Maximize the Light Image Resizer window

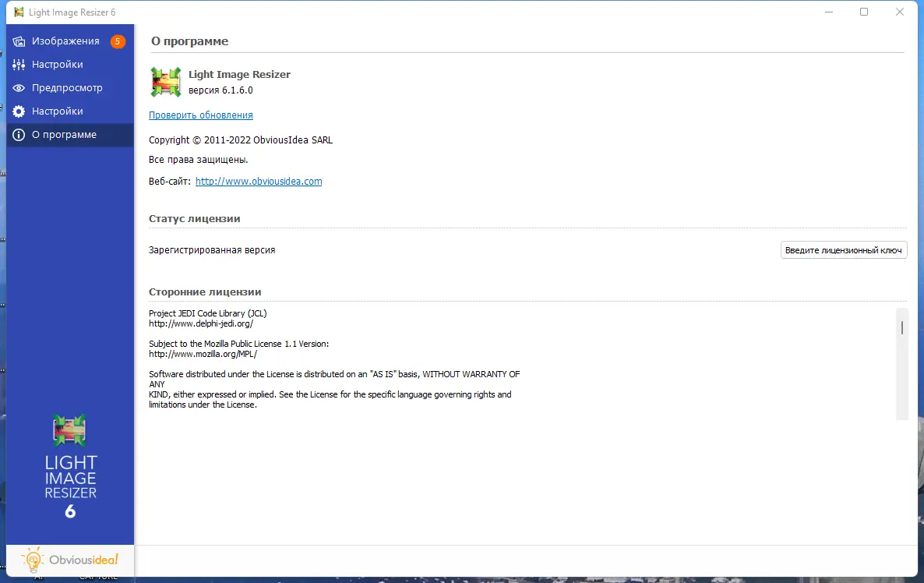864,12
